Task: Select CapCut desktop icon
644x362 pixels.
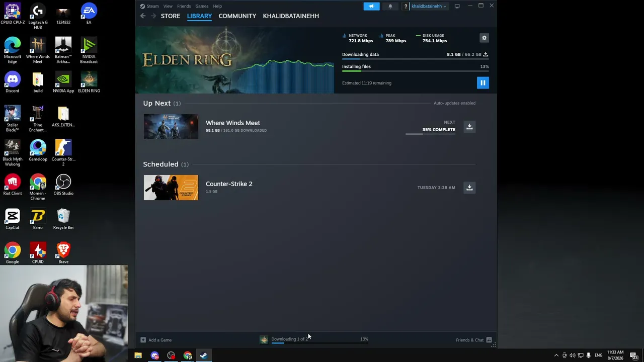Action: [x=13, y=220]
